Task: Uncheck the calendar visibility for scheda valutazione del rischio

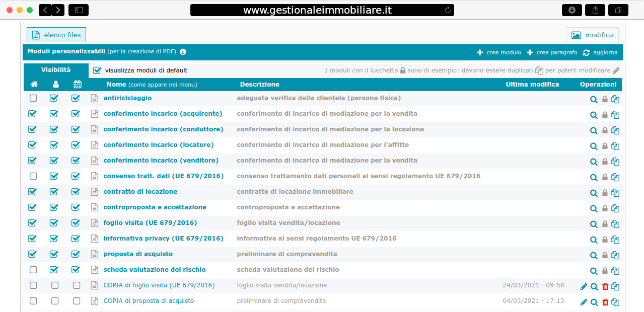Action: pyautogui.click(x=76, y=270)
